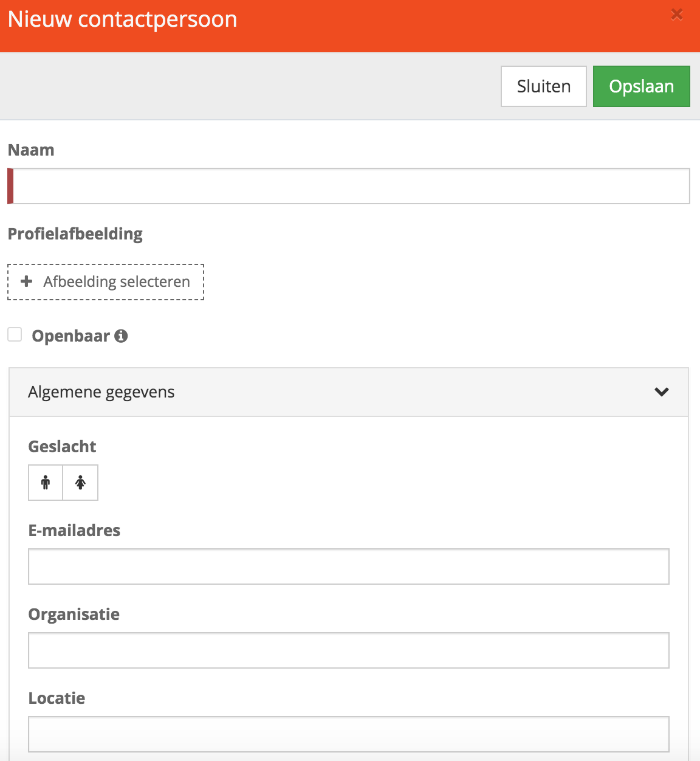This screenshot has height=761, width=700.
Task: Click the Openbaar label text
Action: [x=70, y=336]
